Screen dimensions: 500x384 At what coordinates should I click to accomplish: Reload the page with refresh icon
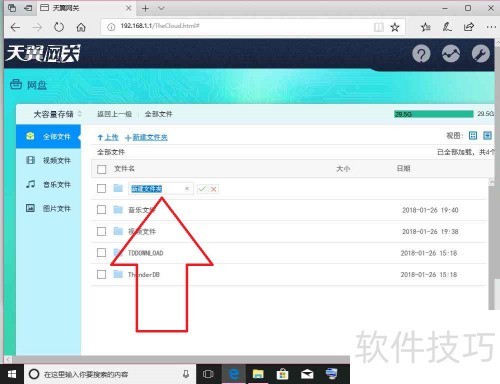(x=59, y=27)
